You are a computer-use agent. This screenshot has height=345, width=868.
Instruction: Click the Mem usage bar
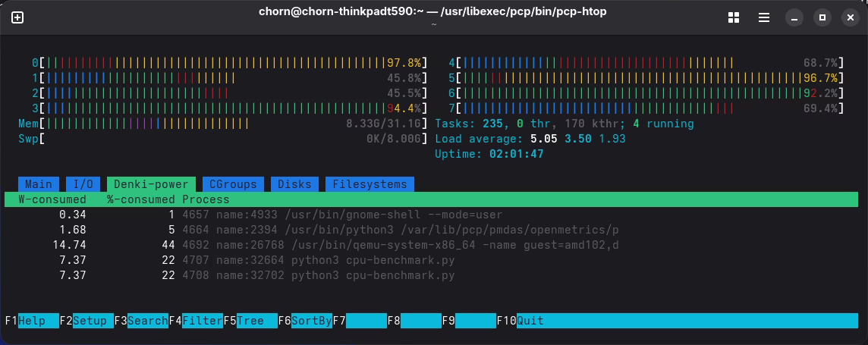[x=224, y=124]
